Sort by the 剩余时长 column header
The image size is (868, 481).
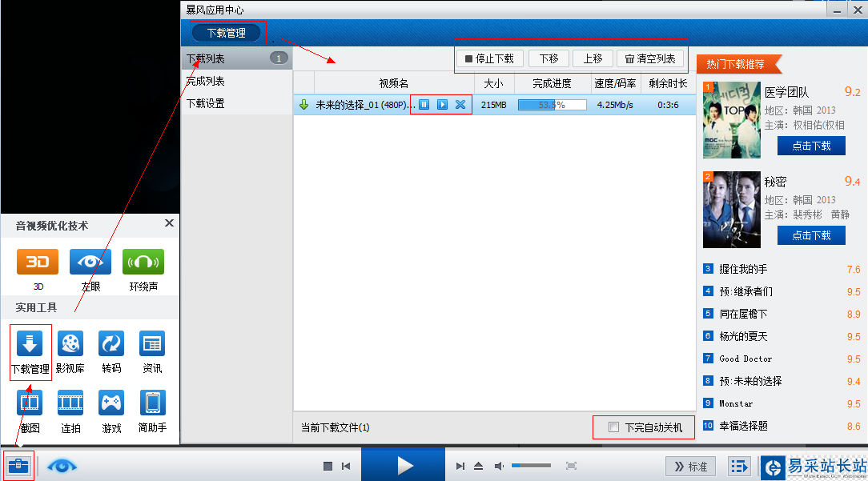668,83
